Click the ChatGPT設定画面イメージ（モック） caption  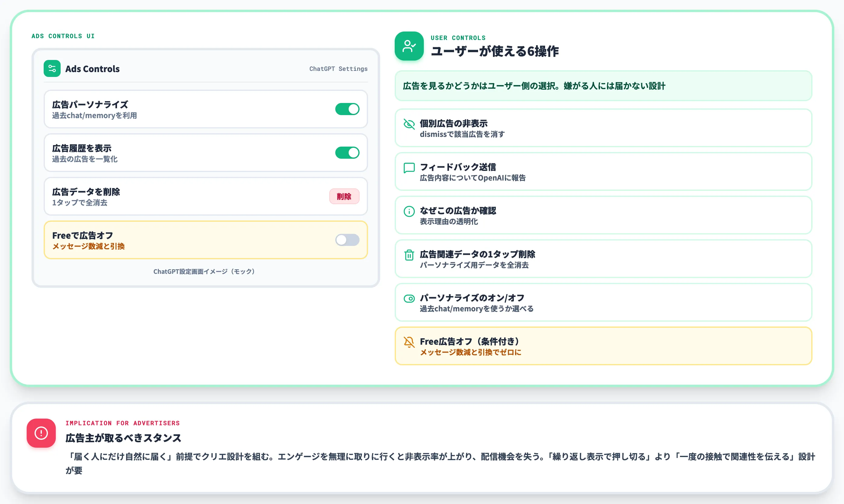click(206, 271)
